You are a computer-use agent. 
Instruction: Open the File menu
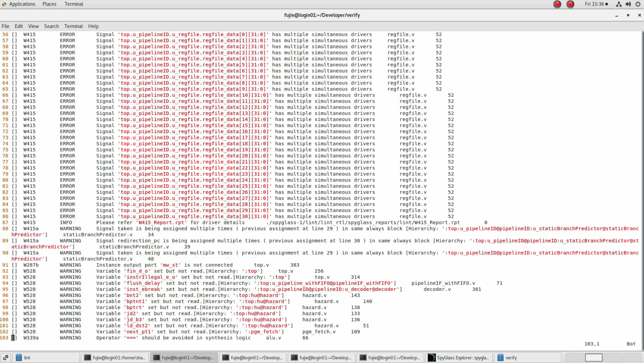tap(5, 26)
